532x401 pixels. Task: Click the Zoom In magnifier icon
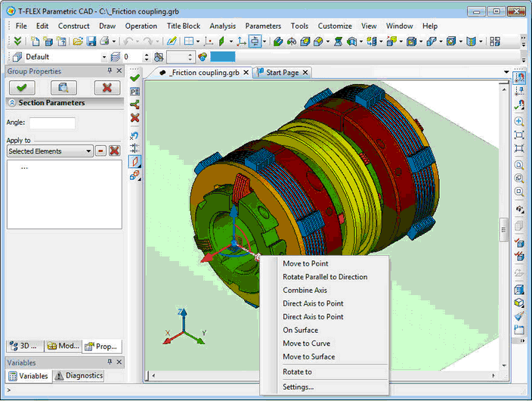click(x=518, y=121)
